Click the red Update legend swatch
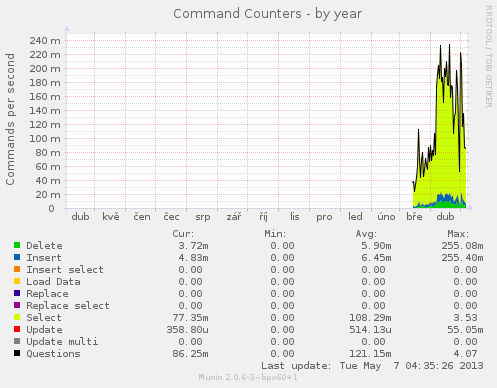 [x=17, y=329]
